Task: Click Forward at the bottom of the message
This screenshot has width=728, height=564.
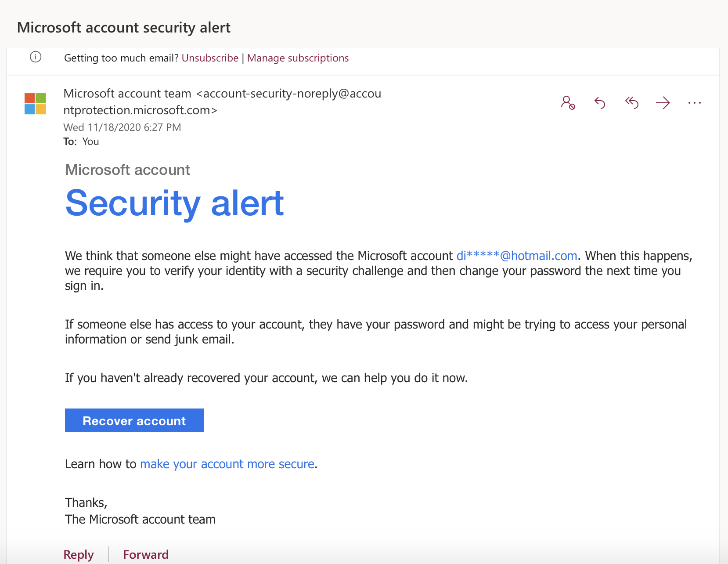Action: point(146,554)
